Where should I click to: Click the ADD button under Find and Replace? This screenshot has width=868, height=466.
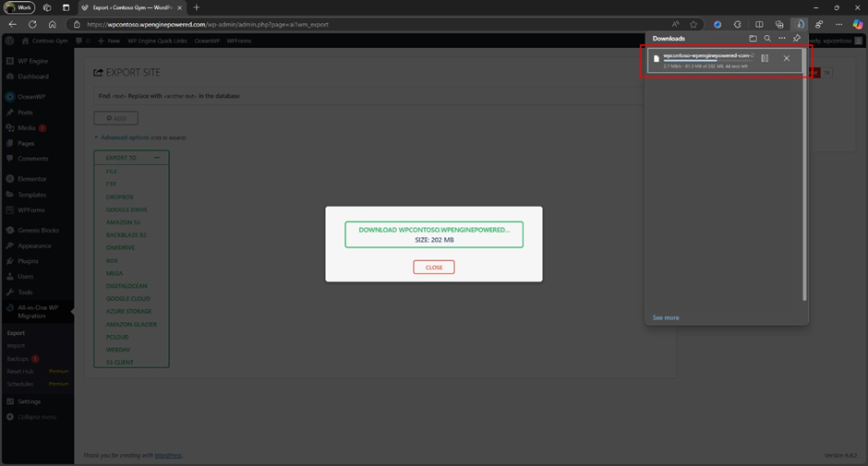point(115,118)
